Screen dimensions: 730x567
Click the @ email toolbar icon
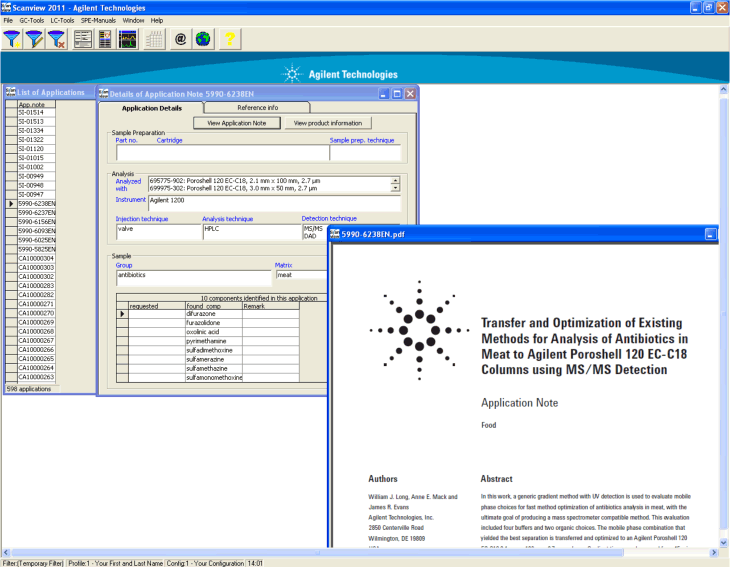(181, 40)
